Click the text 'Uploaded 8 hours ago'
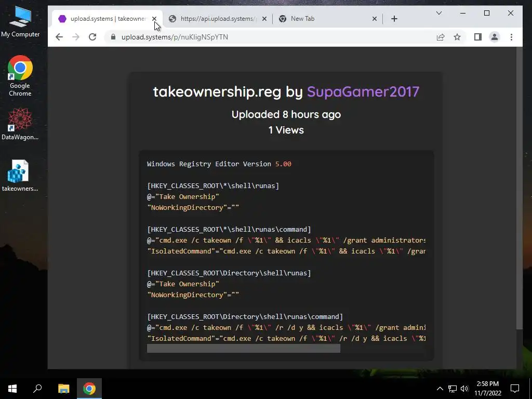The image size is (532, 399). pos(286,114)
